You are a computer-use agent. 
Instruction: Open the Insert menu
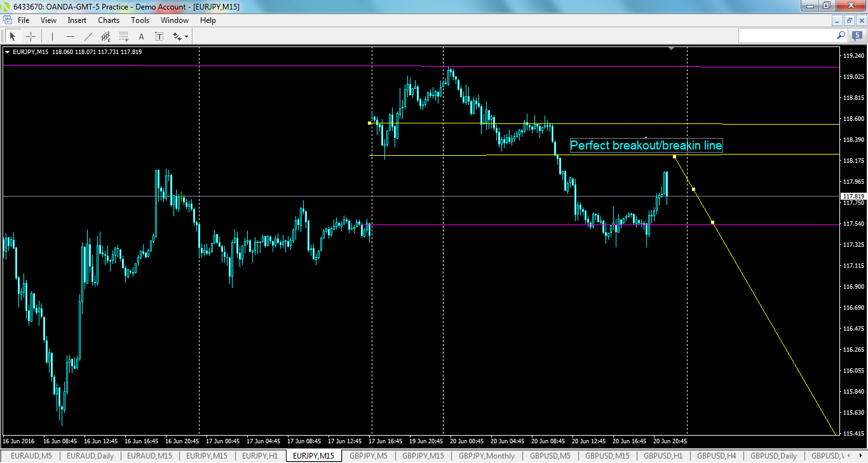76,20
